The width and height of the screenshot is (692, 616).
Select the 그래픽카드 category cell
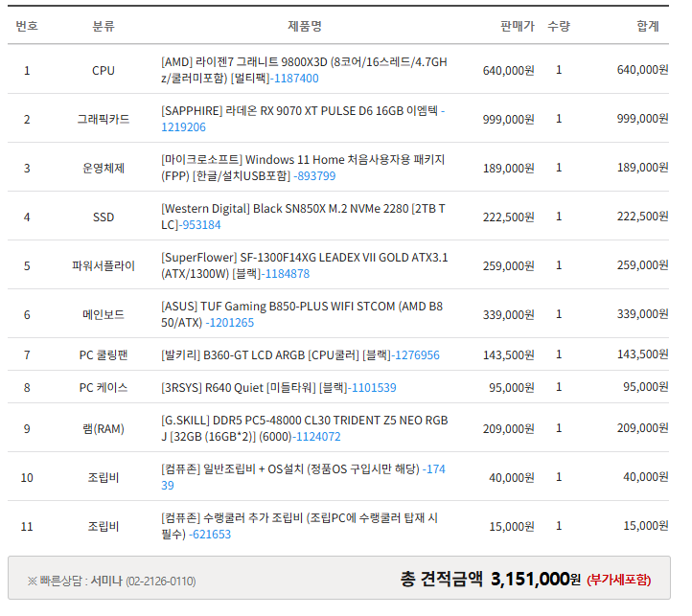104,119
